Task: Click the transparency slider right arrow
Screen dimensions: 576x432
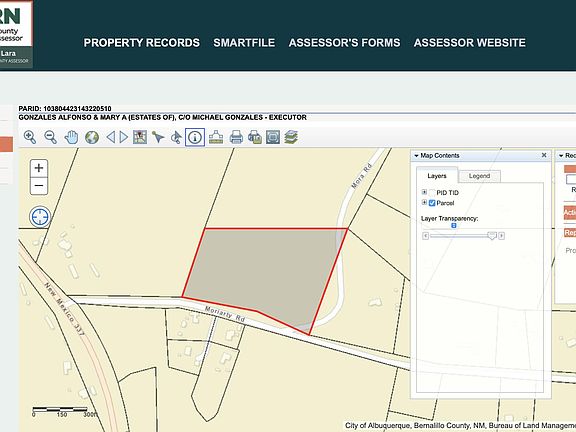Action: click(501, 236)
